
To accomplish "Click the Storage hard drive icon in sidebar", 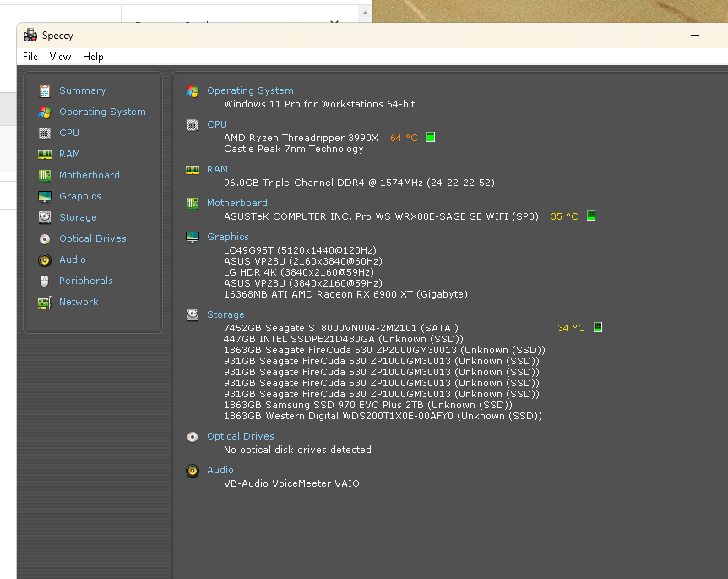I will click(45, 217).
